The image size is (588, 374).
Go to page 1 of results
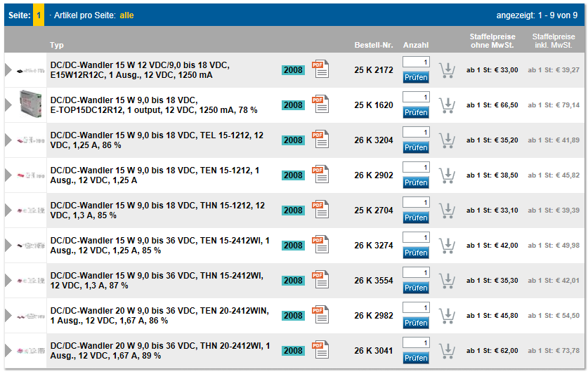pyautogui.click(x=39, y=15)
